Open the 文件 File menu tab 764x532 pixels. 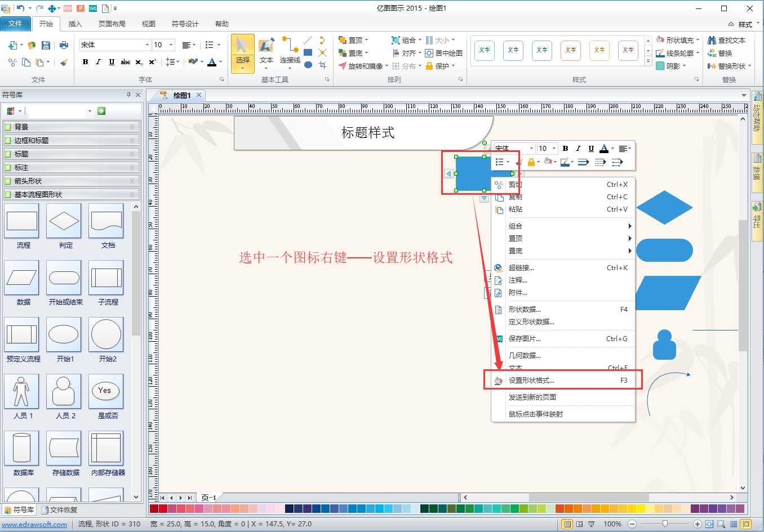(15, 24)
